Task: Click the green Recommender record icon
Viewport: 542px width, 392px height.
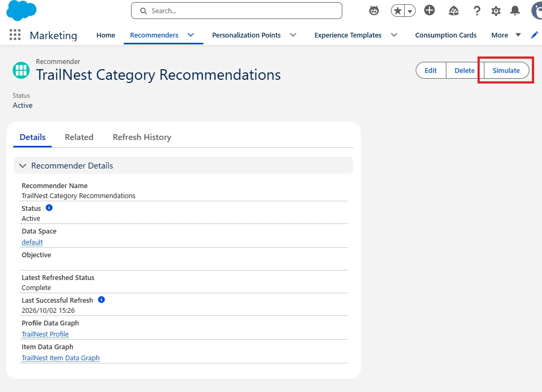Action: pyautogui.click(x=21, y=70)
